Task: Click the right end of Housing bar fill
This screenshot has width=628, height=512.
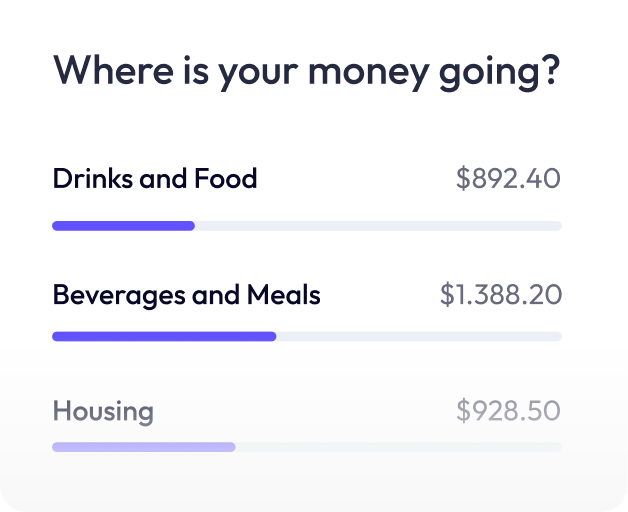Action: (232, 447)
